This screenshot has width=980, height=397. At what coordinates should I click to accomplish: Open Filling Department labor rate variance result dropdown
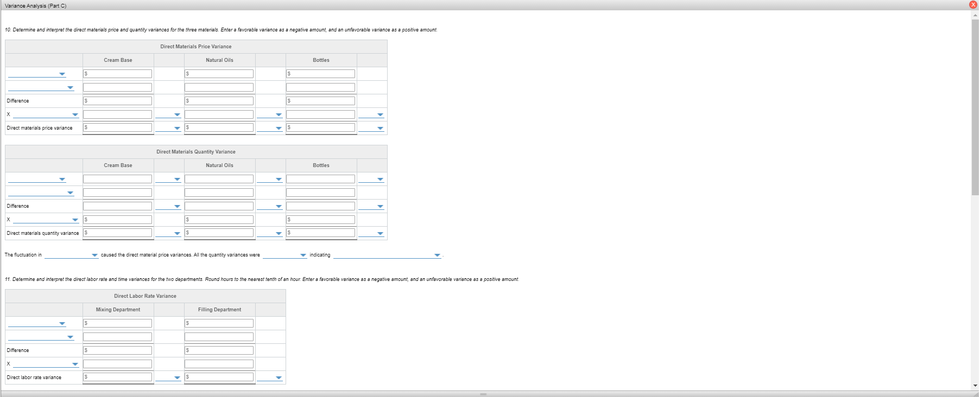point(270,378)
